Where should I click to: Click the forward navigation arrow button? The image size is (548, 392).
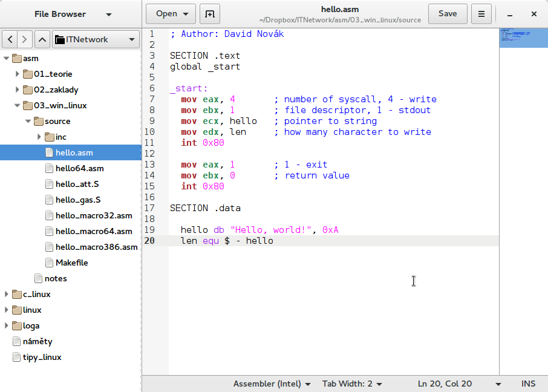[x=24, y=40]
